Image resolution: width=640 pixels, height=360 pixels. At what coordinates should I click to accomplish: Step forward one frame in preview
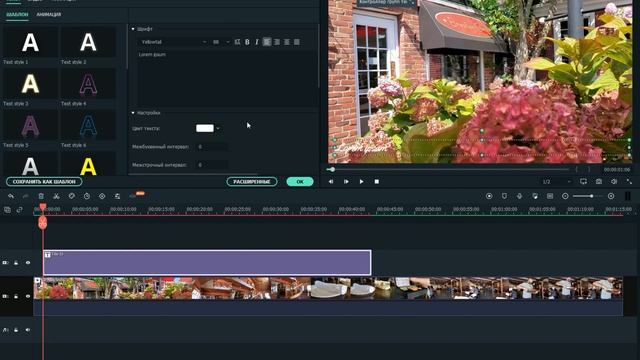[346, 182]
